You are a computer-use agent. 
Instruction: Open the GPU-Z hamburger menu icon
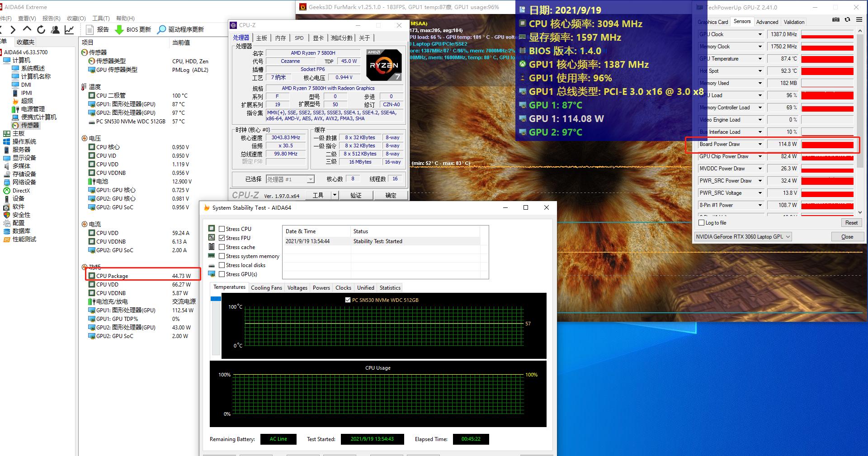[x=859, y=20]
